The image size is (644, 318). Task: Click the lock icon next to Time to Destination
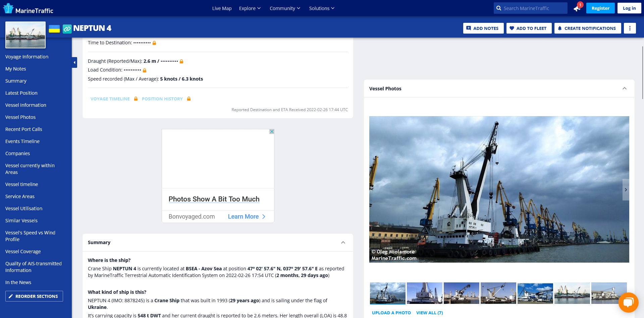154,43
